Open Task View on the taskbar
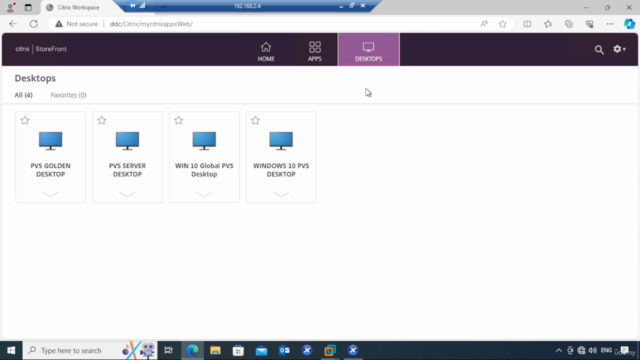The image size is (640, 360). tap(169, 350)
